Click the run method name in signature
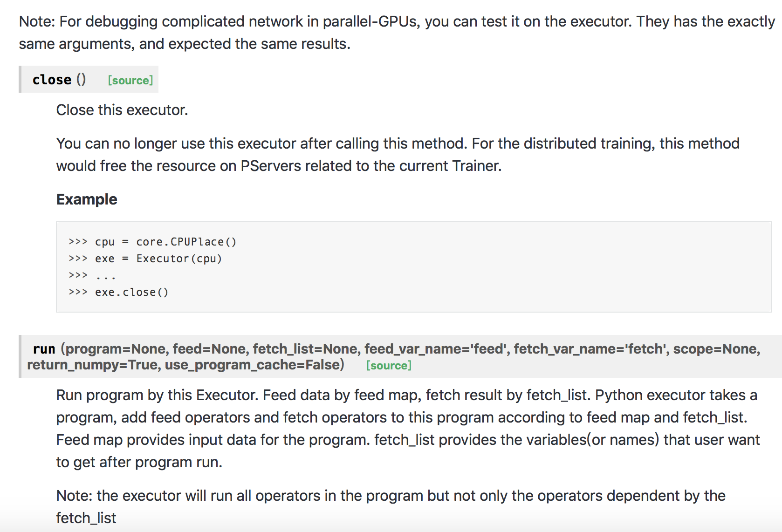This screenshot has width=782, height=532. (x=44, y=349)
